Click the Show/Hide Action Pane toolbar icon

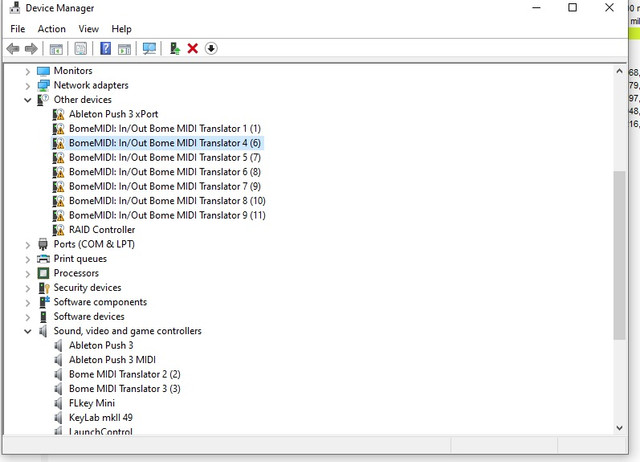[124, 49]
